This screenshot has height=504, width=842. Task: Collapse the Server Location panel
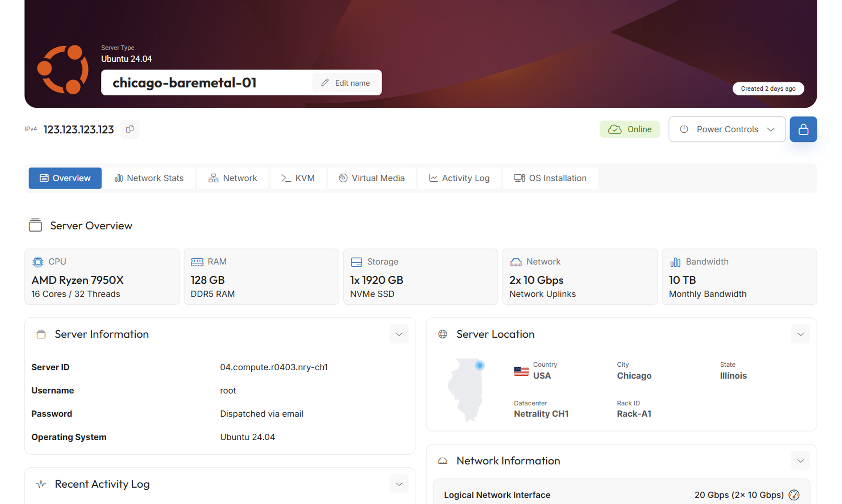pos(800,334)
